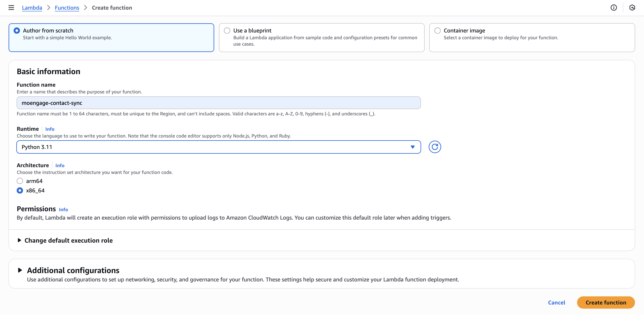The width and height of the screenshot is (644, 315).
Task: Click the Cancel button
Action: 556,302
